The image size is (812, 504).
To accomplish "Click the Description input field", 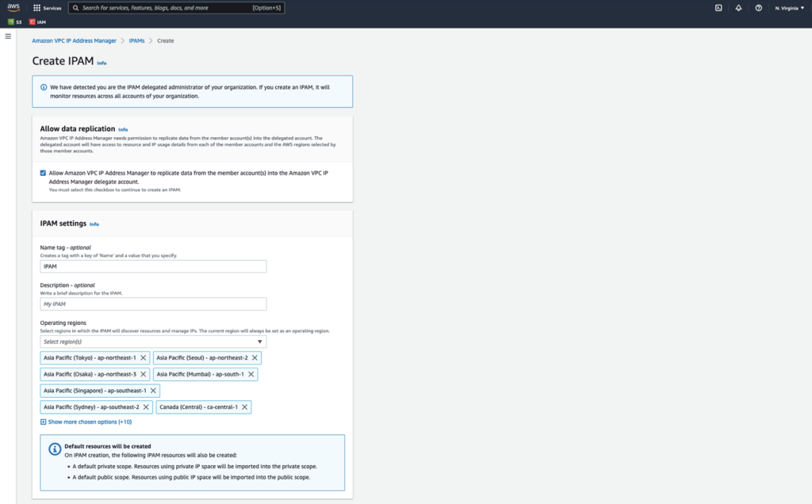I will [153, 304].
